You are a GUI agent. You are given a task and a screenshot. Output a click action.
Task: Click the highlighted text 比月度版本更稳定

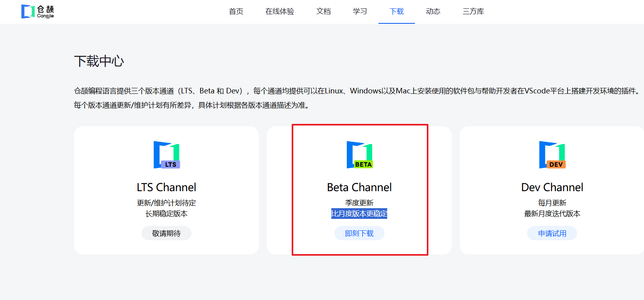click(359, 214)
